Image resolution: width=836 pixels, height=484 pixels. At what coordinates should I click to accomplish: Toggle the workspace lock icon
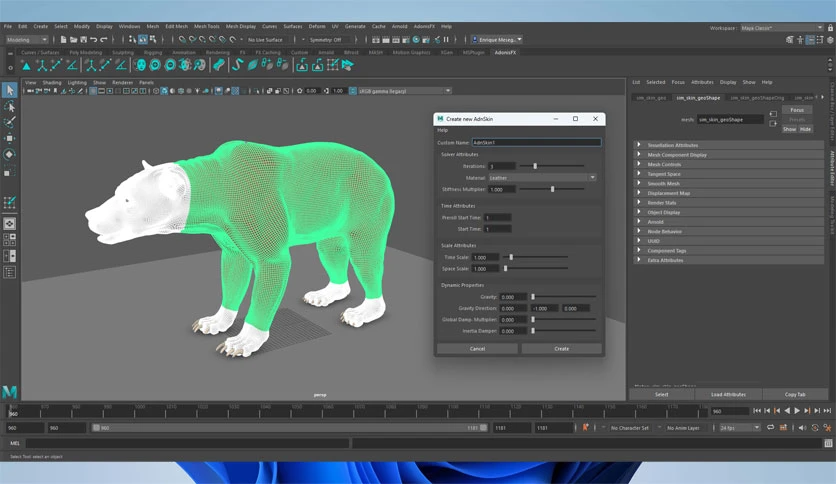pyautogui.click(x=830, y=28)
